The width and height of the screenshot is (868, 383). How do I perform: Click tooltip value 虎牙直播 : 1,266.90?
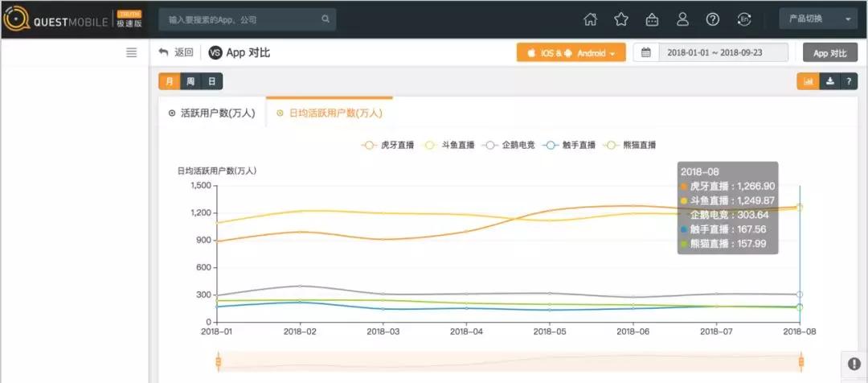point(727,186)
